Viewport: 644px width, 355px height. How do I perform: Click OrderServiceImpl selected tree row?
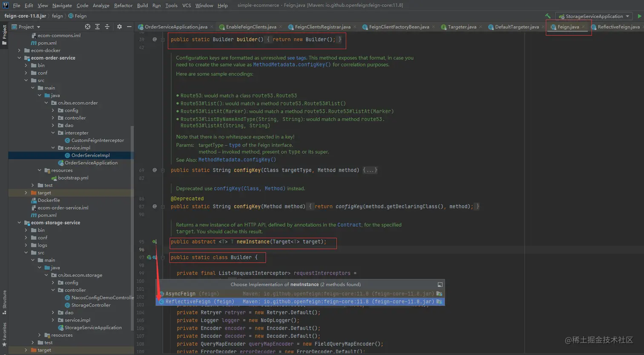71,155
